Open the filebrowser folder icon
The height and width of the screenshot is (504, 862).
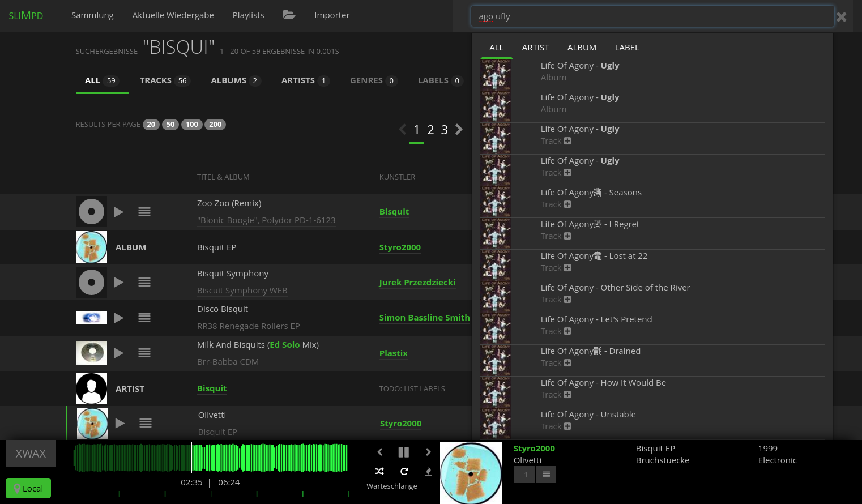point(289,15)
